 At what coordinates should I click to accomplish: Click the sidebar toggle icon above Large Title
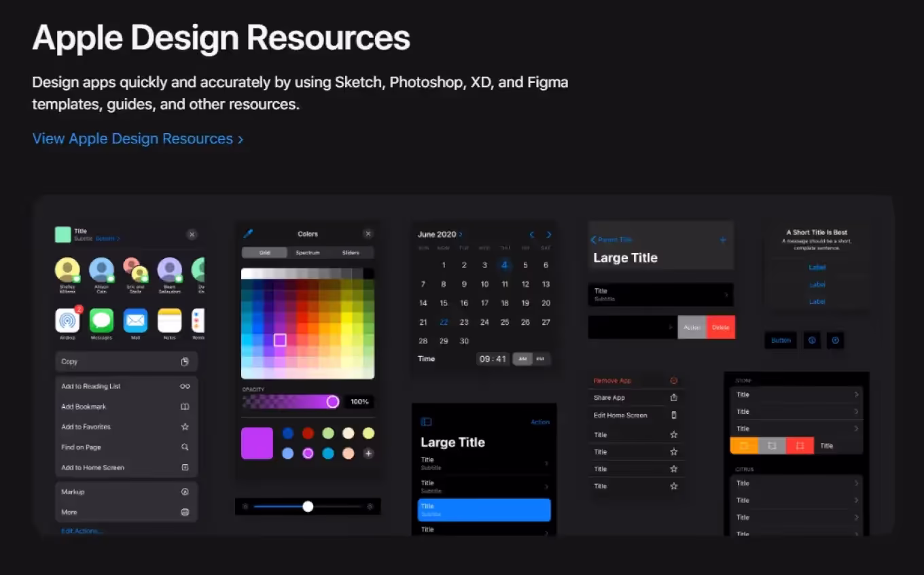pos(426,422)
